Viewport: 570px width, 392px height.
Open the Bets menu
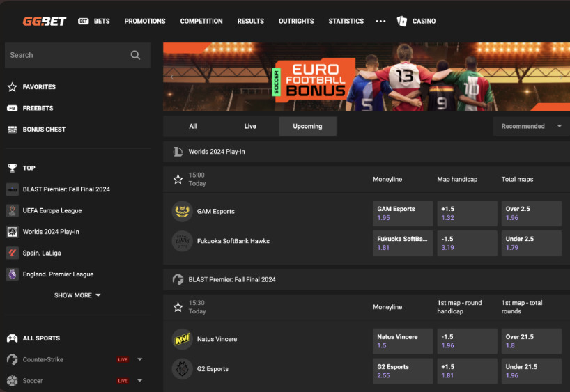tap(102, 22)
